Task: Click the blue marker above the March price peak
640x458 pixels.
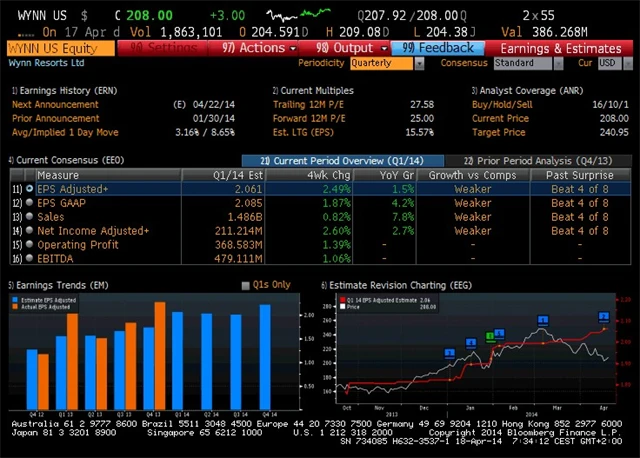Action: [x=543, y=320]
